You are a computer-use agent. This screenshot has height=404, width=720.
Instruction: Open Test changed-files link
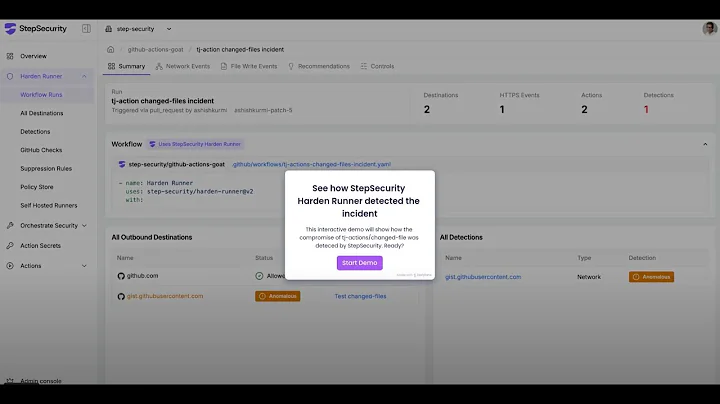pos(360,296)
